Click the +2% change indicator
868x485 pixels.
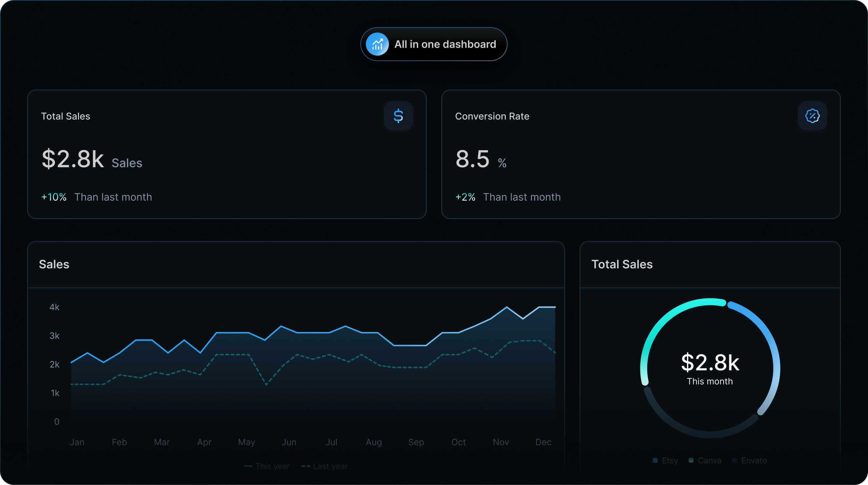pos(465,197)
